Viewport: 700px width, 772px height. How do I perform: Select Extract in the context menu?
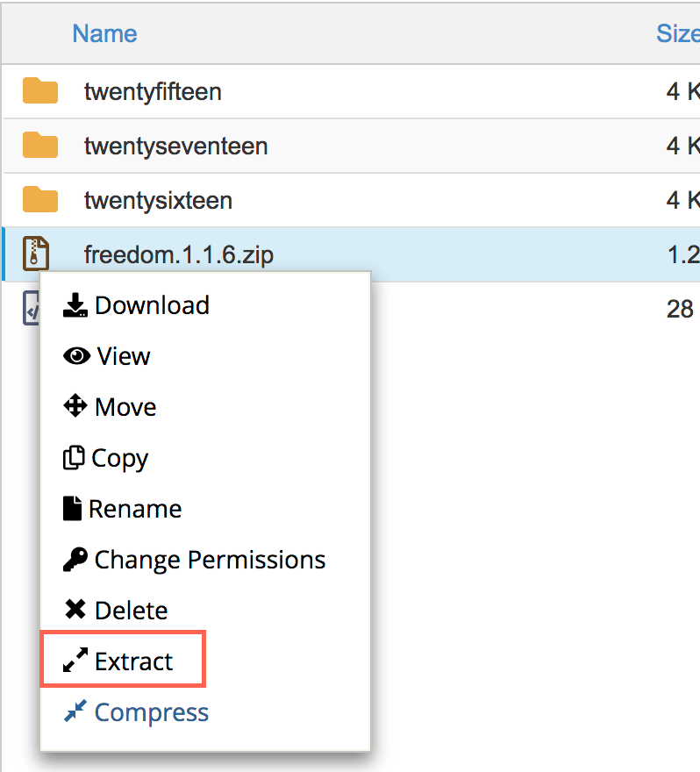pos(134,661)
